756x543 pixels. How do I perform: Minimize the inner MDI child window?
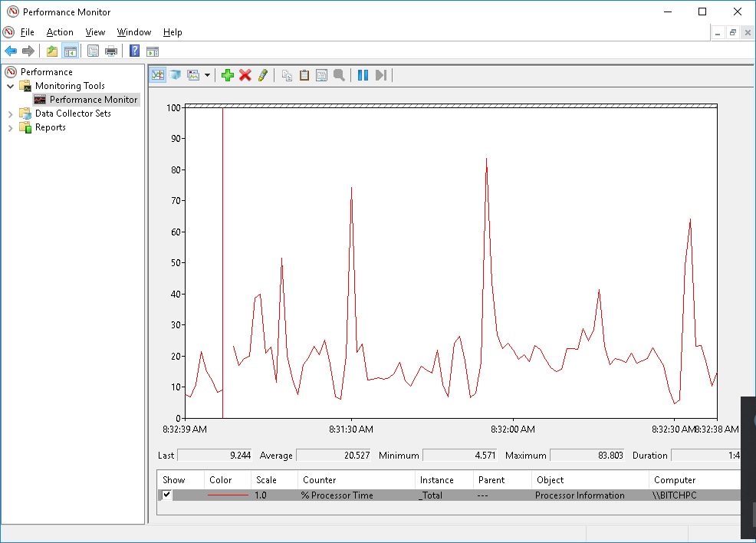point(718,33)
